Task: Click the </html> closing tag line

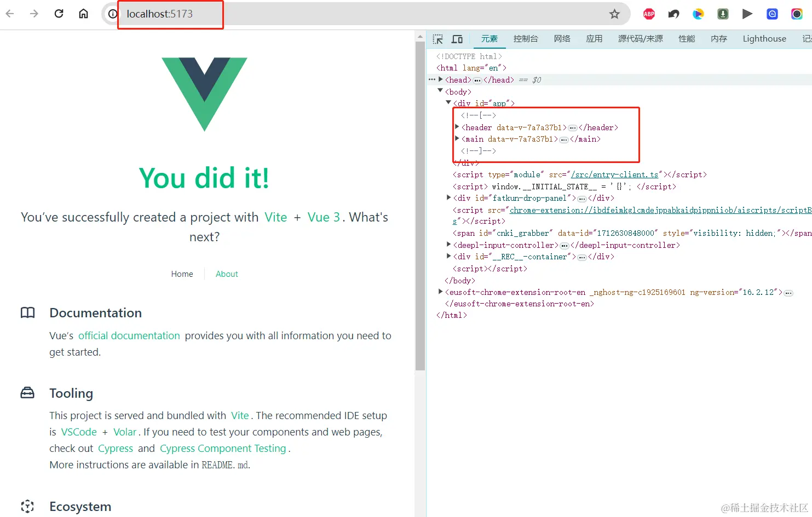Action: pos(451,315)
